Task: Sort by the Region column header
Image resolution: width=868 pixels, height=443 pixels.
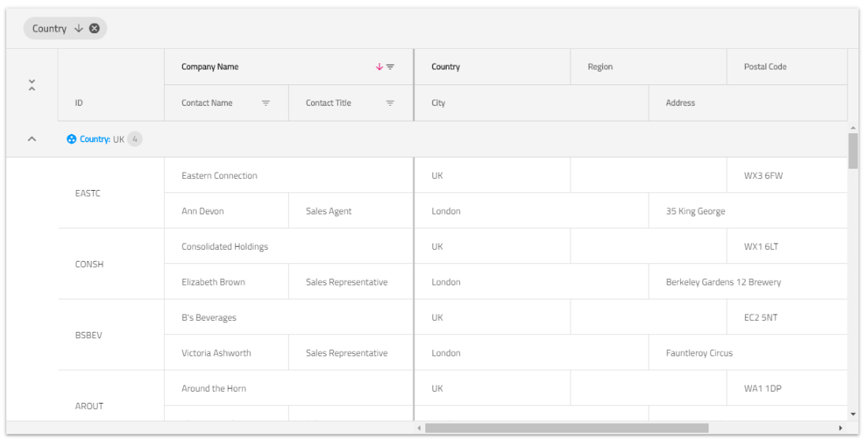Action: (x=648, y=67)
